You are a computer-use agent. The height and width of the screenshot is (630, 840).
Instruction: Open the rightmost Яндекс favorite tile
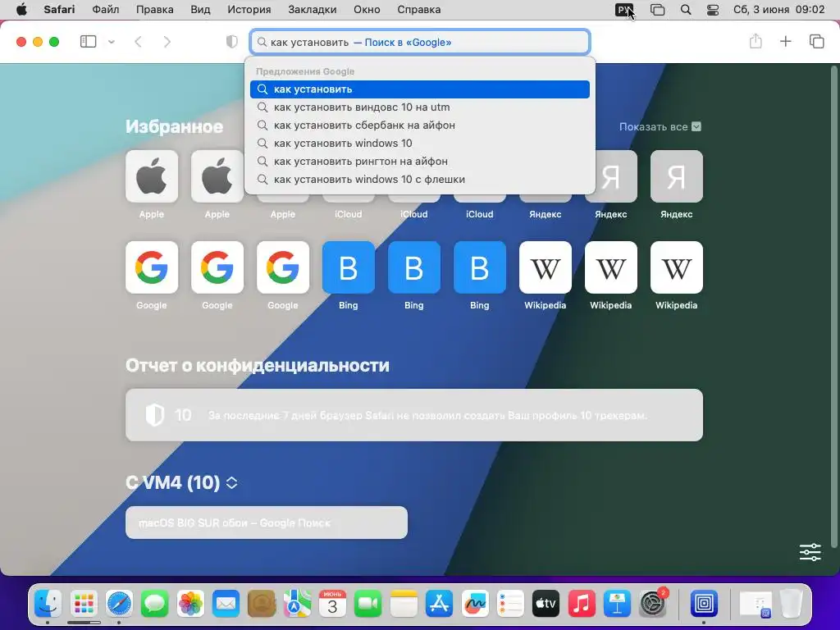tap(676, 176)
